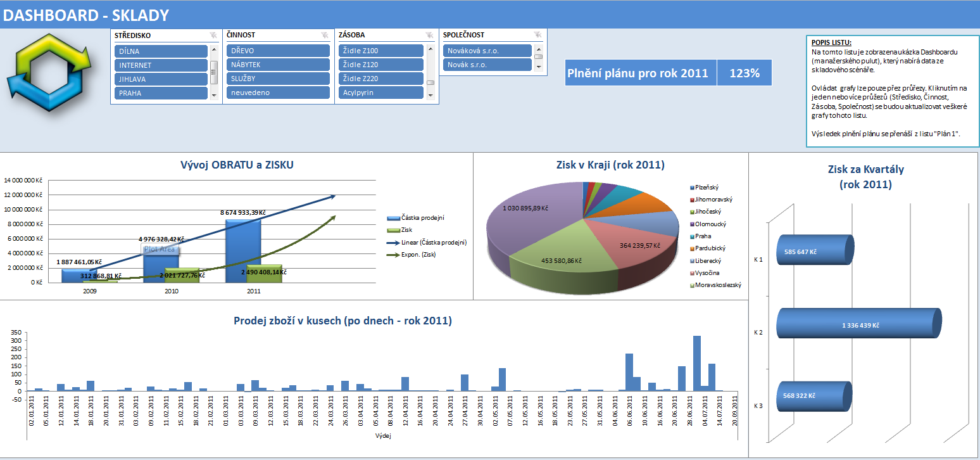Image resolution: width=980 pixels, height=460 pixels.
Task: Toggle the NÁBYTEK activity filter
Action: pyautogui.click(x=278, y=65)
